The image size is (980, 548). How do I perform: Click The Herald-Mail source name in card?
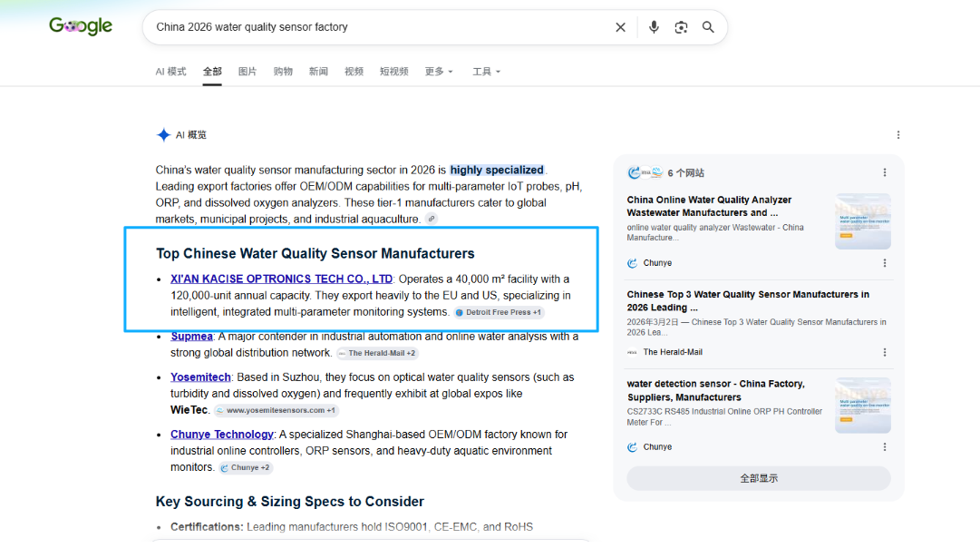point(673,352)
